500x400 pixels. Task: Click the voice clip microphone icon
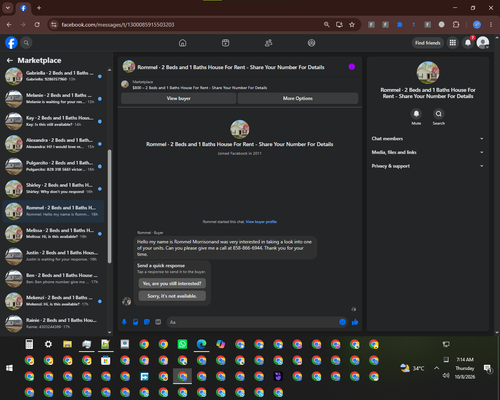pos(124,322)
